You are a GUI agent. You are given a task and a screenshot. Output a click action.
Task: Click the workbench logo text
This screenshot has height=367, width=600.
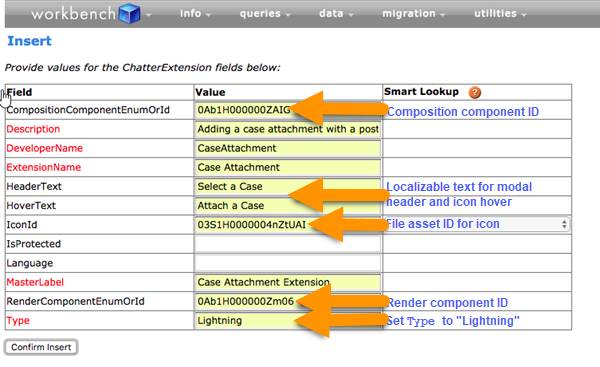(x=73, y=14)
